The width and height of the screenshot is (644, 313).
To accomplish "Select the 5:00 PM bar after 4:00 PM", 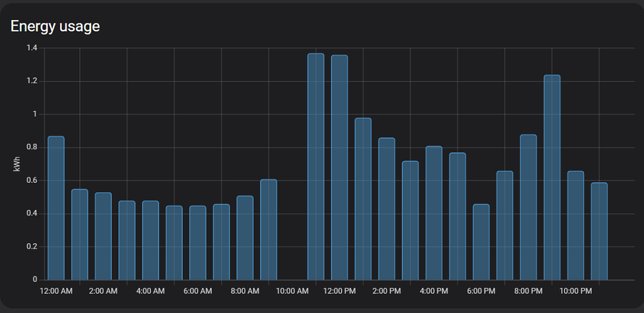I will click(458, 216).
